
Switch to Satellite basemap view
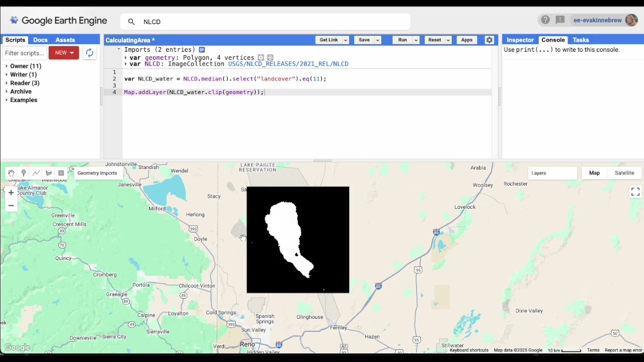pyautogui.click(x=624, y=173)
